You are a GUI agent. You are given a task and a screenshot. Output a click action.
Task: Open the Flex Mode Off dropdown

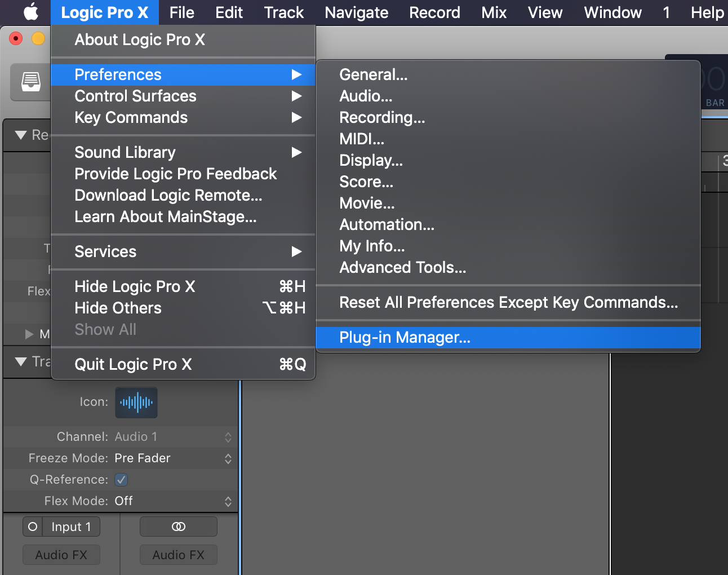(x=174, y=501)
